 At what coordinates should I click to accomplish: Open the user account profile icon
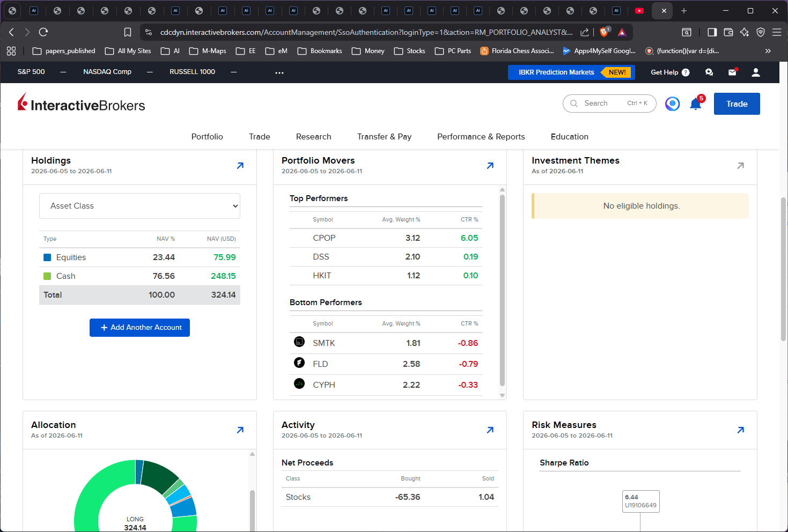[x=756, y=72]
